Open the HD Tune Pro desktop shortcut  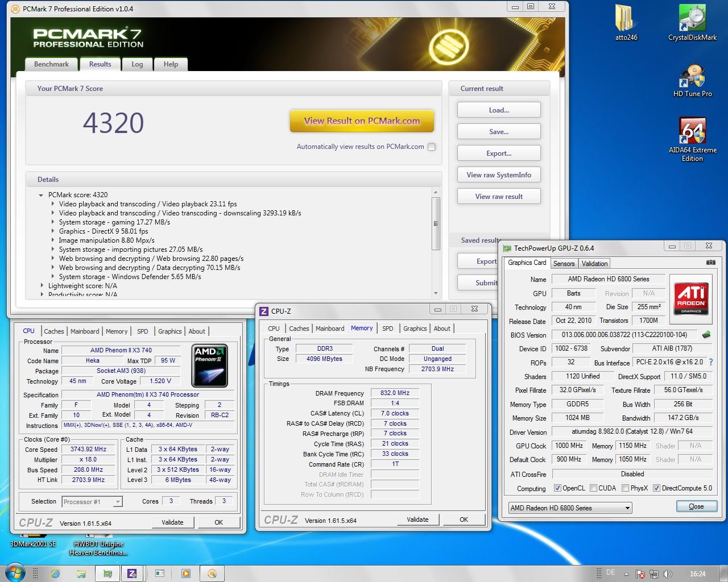[692, 80]
